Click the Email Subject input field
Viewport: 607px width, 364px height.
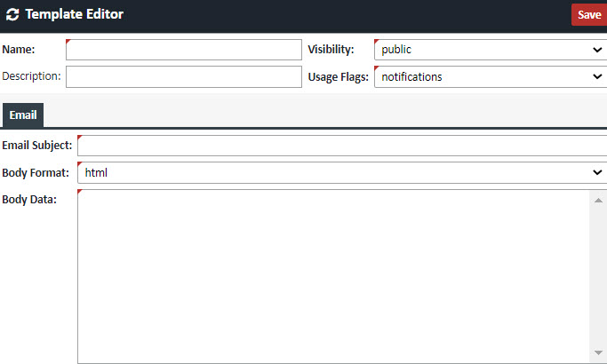342,146
